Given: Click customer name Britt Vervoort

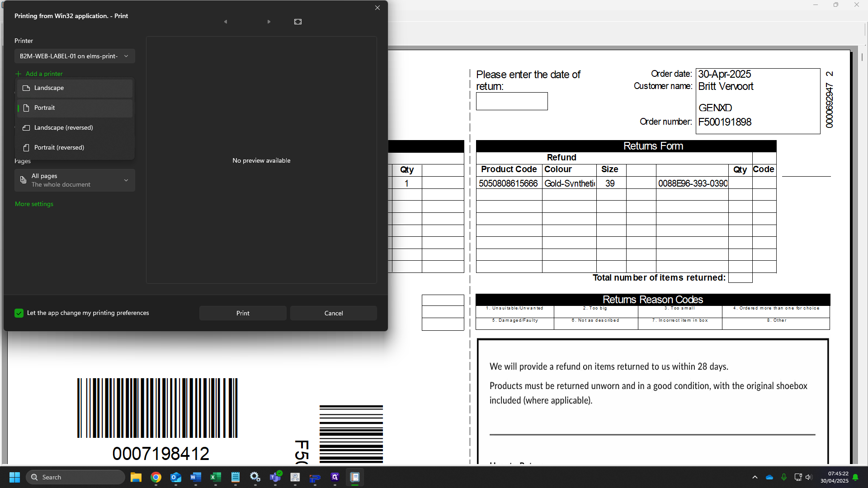Looking at the screenshot, I should 726,86.
